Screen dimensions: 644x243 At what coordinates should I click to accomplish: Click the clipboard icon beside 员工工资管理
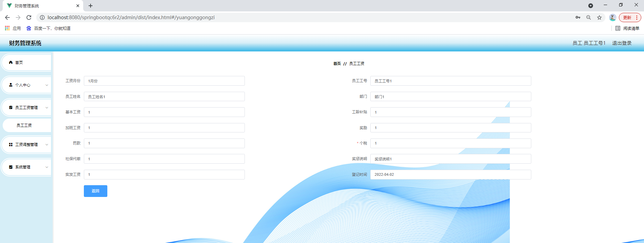11,108
